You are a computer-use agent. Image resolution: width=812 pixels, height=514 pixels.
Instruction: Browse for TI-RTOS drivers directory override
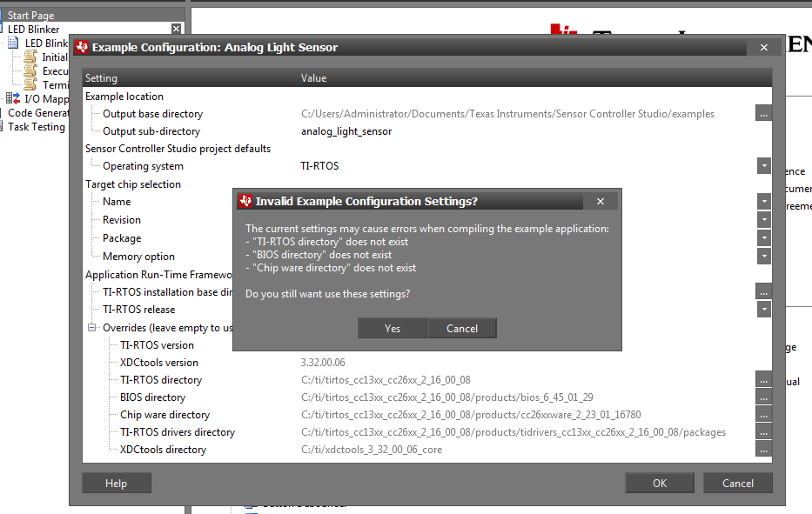763,432
